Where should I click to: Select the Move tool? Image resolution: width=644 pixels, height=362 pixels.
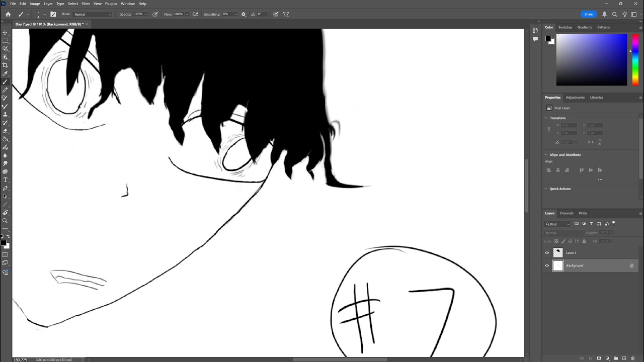(x=5, y=33)
